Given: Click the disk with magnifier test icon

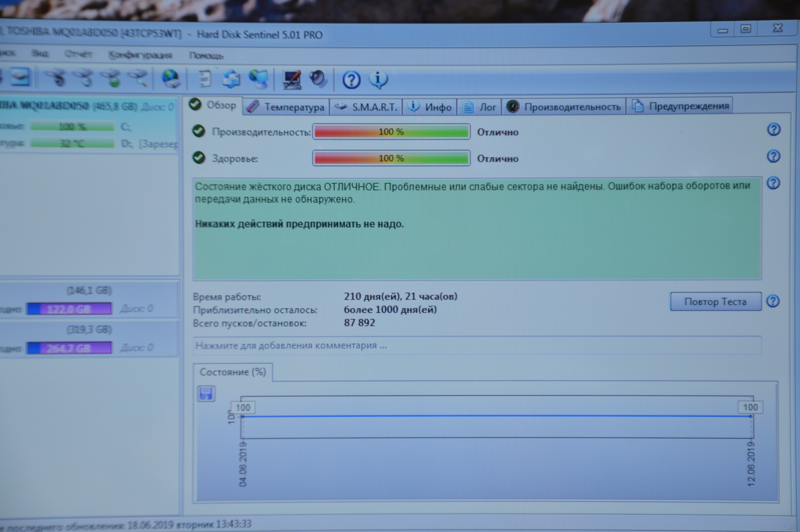Looking at the screenshot, I should click(x=139, y=78).
